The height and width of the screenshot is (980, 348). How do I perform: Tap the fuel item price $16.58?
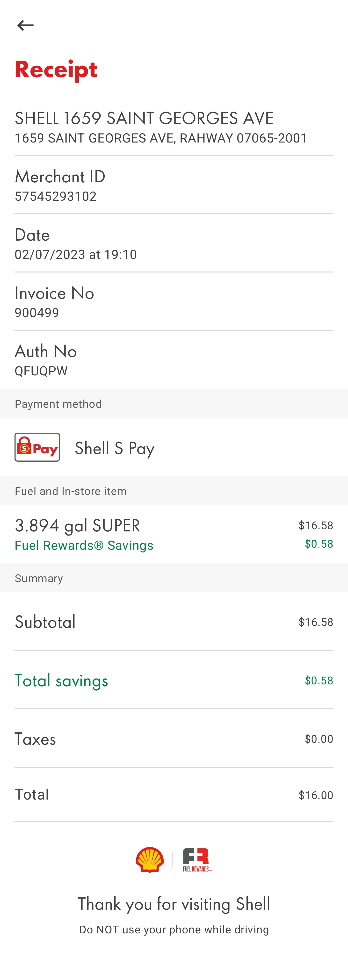tap(316, 525)
